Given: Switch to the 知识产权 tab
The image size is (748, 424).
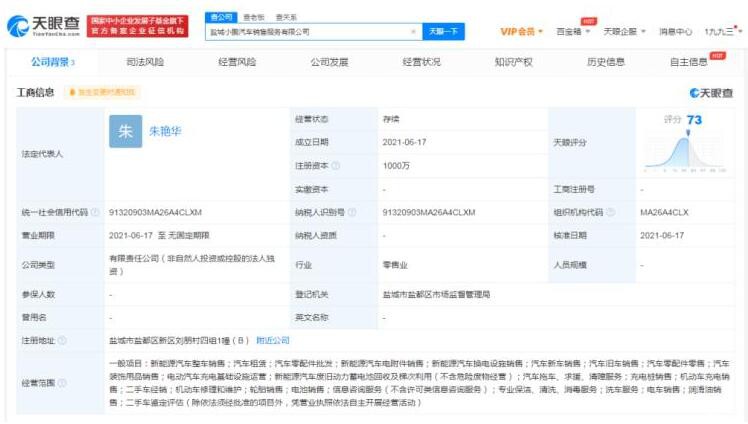Looking at the screenshot, I should coord(513,62).
